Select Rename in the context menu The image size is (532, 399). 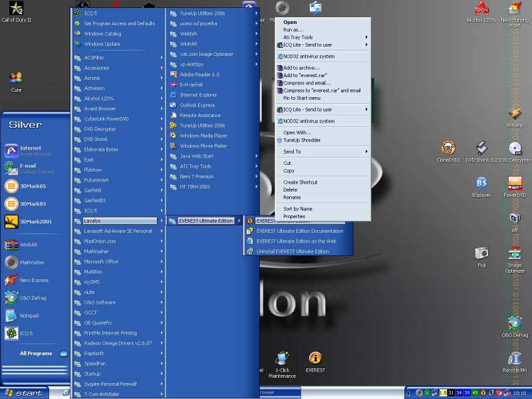323,197
